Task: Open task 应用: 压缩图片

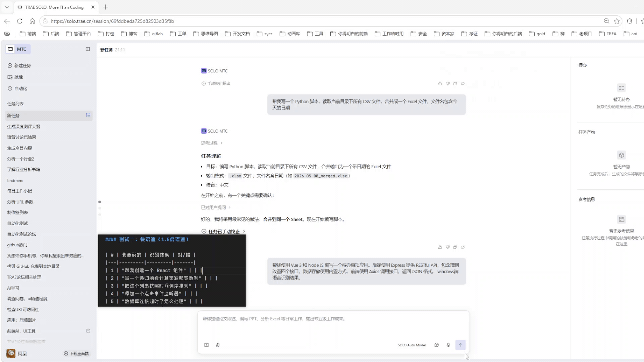Action: [21, 320]
